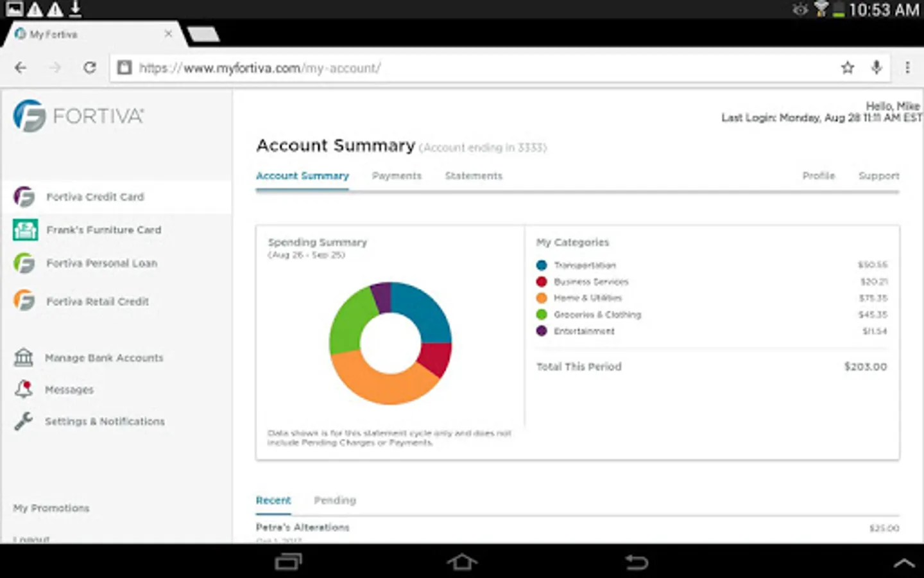Viewport: 924px width, 578px height.
Task: Click the Business Services category label
Action: (591, 281)
